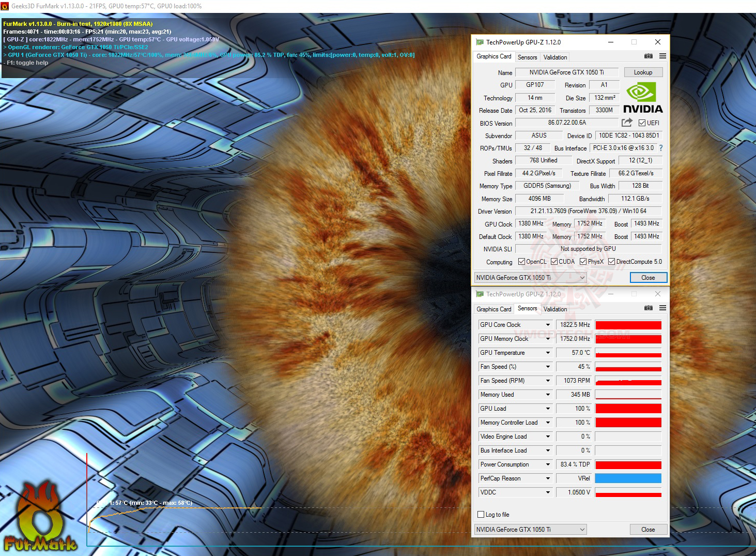Click the NVIDIA logo in GPU-Z
This screenshot has width=756, height=556.
(643, 97)
